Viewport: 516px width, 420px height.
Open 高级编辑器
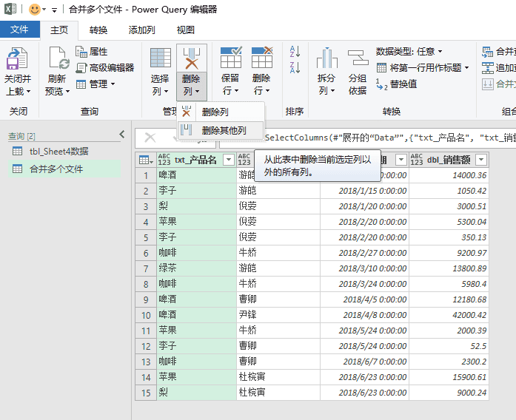(x=104, y=67)
